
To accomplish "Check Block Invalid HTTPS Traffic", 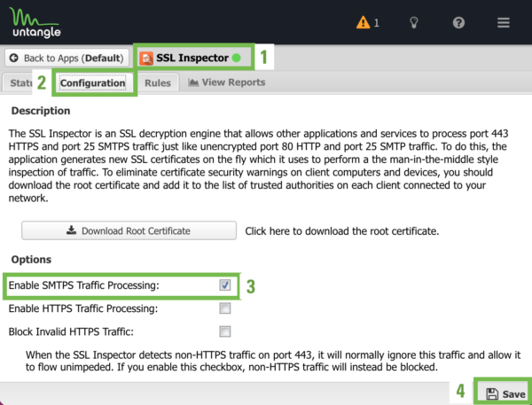I will click(224, 331).
